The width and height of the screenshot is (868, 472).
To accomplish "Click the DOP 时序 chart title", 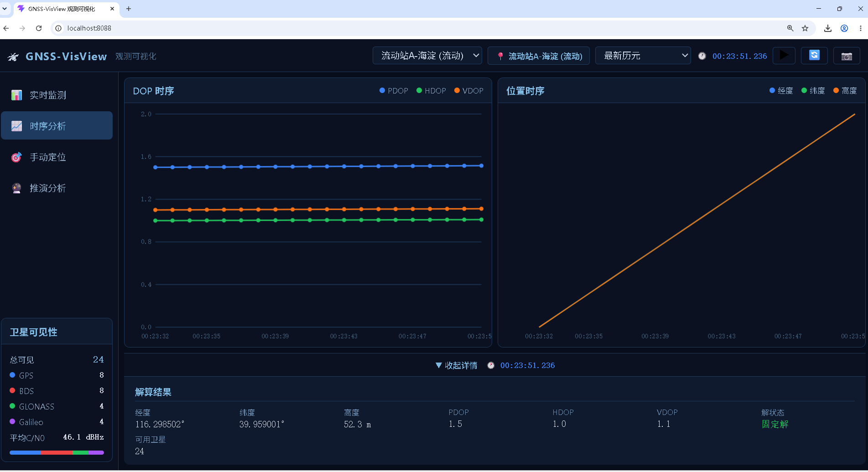I will (x=153, y=91).
